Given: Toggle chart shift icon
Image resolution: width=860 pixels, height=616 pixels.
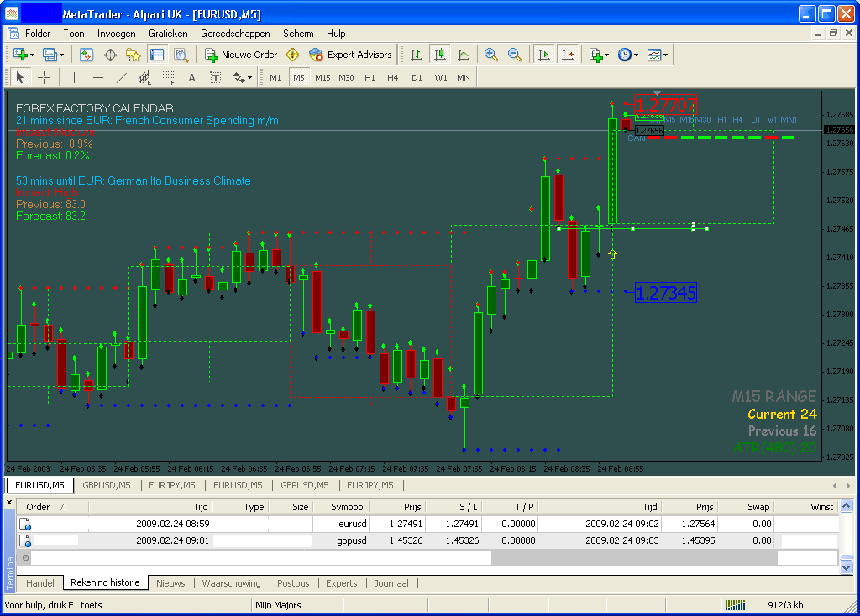Looking at the screenshot, I should tap(568, 55).
